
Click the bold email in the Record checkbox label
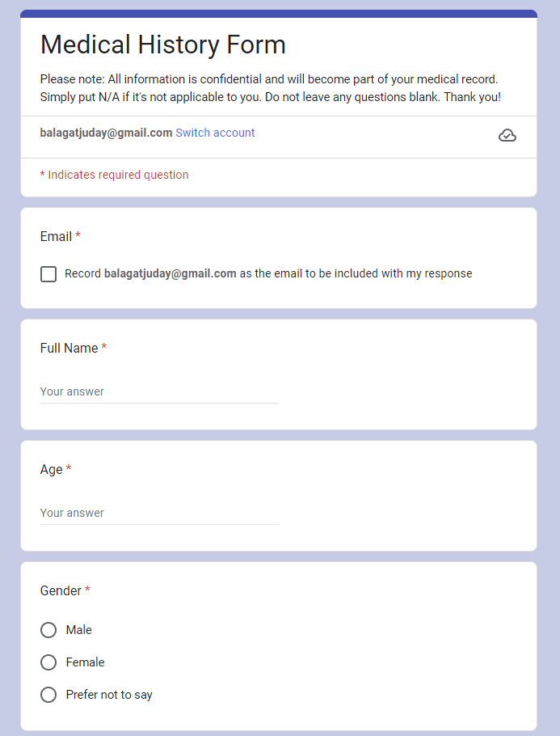tap(170, 273)
